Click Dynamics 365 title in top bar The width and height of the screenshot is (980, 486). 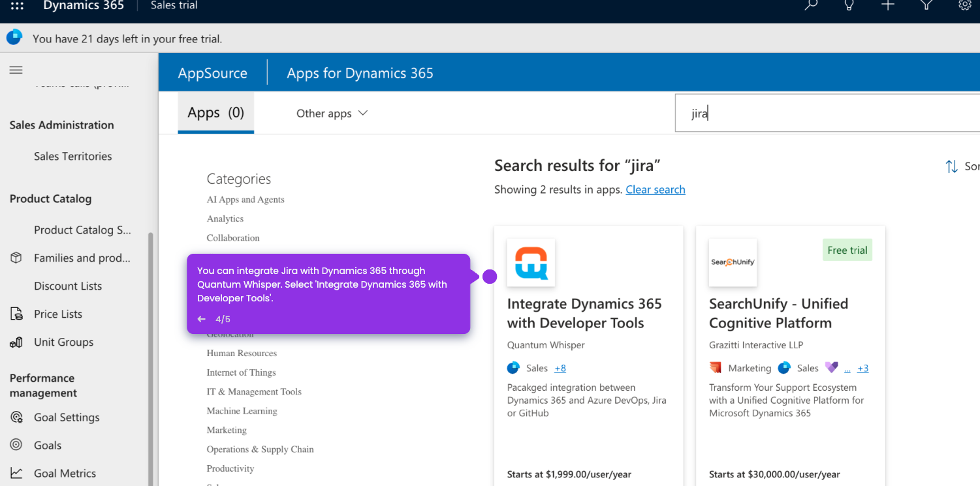pyautogui.click(x=84, y=5)
